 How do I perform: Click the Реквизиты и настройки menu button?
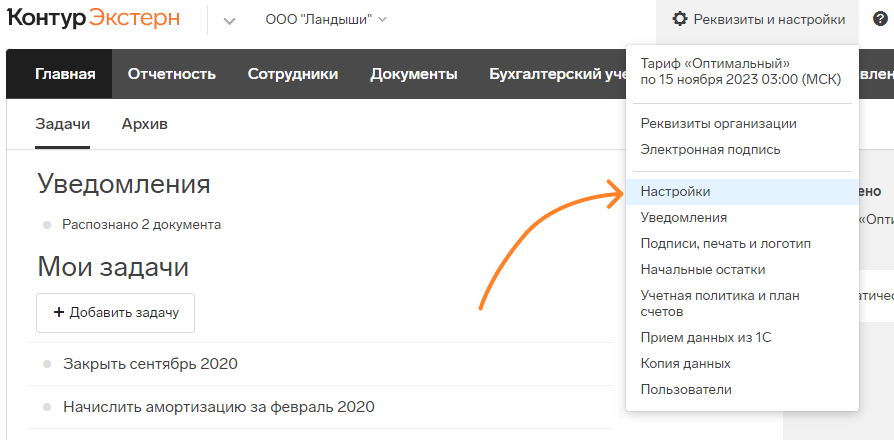click(758, 20)
